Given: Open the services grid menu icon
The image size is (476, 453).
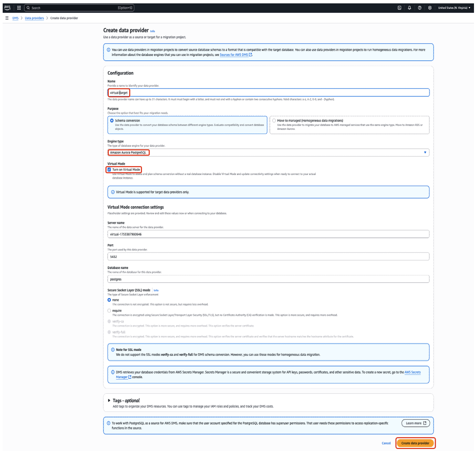Looking at the screenshot, I should (x=19, y=8).
